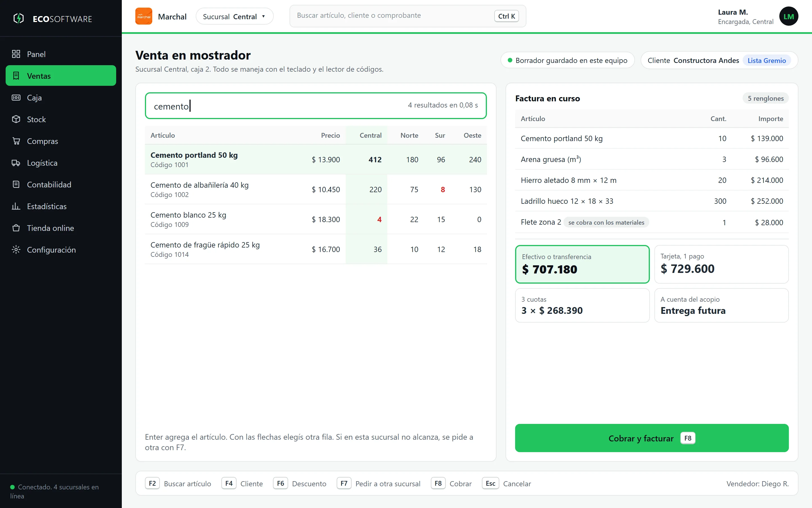Open the Sucursal Central dropdown

click(235, 16)
